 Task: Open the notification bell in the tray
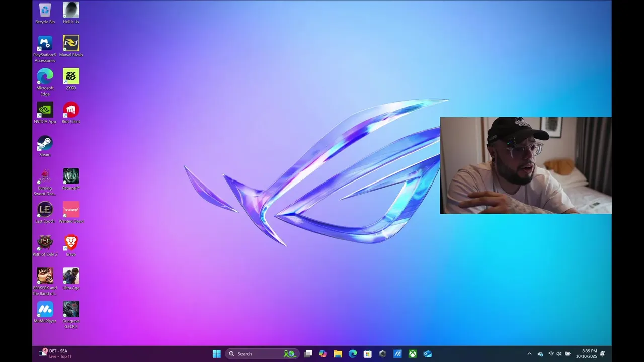tap(602, 354)
